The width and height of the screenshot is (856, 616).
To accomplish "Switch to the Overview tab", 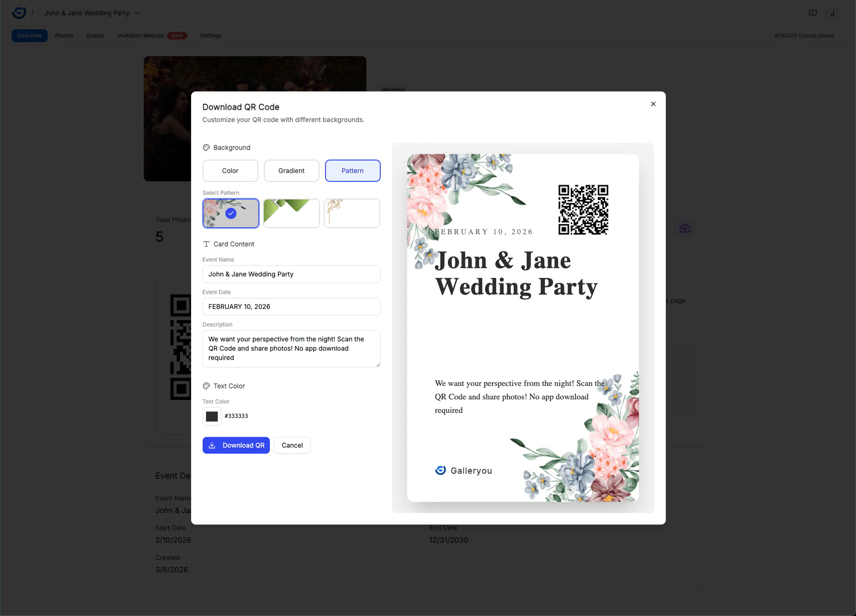I will tap(30, 36).
